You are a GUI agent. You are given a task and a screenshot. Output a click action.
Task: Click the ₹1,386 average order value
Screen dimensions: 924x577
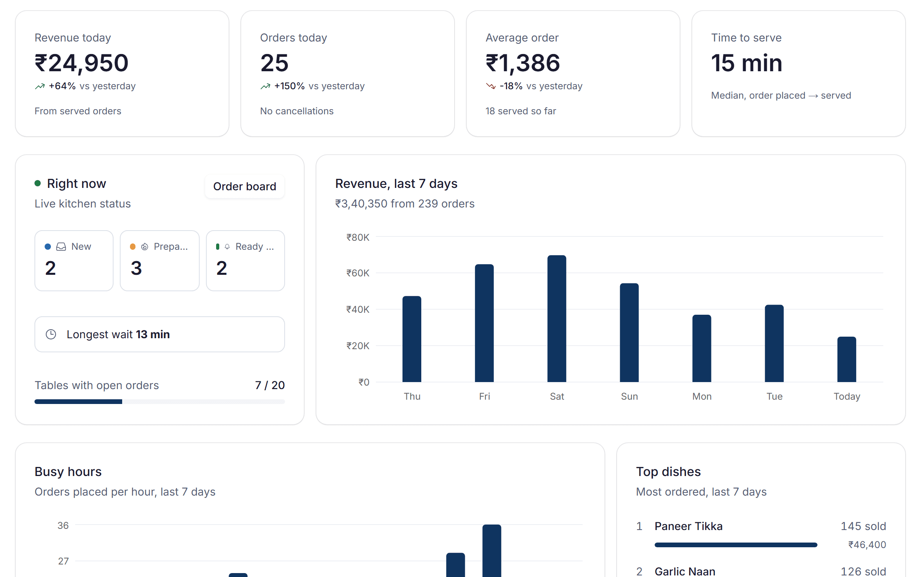pyautogui.click(x=523, y=63)
